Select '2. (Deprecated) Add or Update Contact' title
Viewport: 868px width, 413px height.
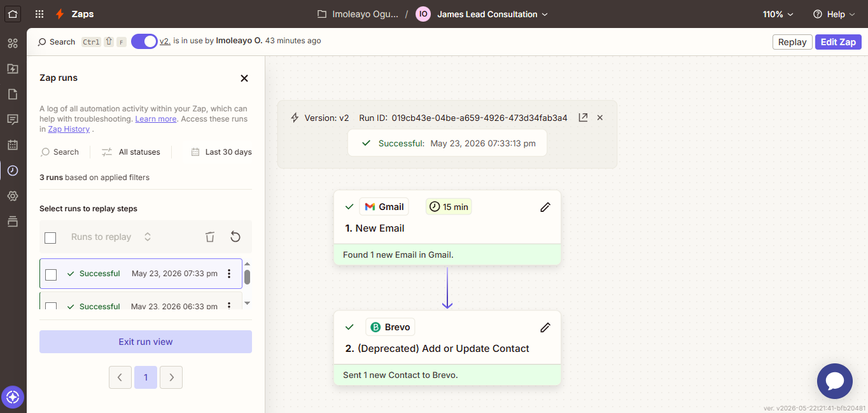[437, 349]
